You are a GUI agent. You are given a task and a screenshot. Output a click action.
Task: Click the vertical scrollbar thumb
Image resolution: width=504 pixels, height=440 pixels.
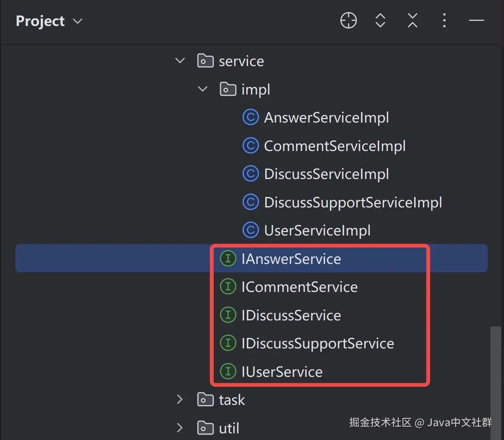click(x=496, y=381)
